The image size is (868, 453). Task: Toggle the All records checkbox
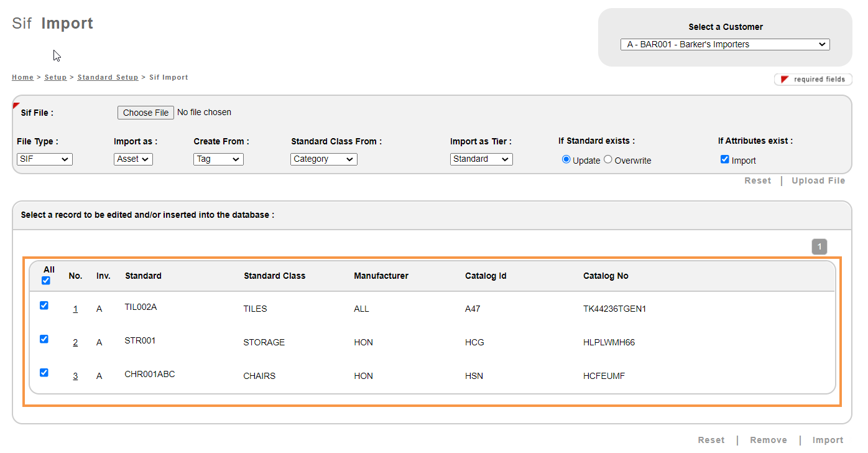(x=45, y=281)
